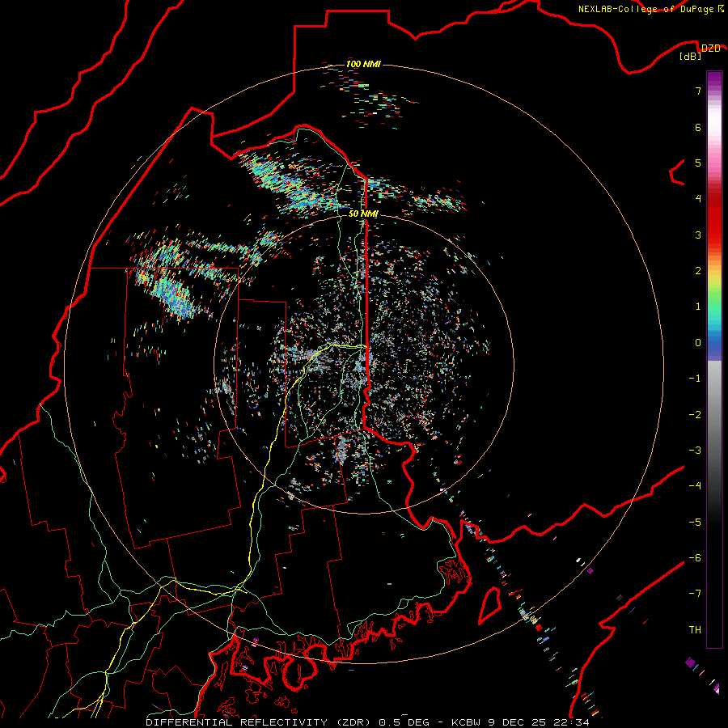This screenshot has height=728, width=728.
Task: Click the ZDR color scale bar
Action: coord(714,359)
